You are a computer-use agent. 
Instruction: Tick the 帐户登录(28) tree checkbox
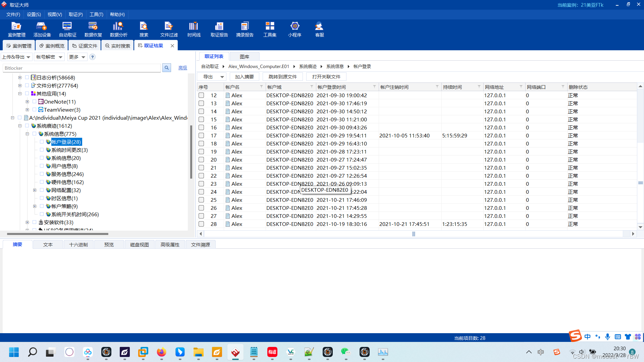click(42, 142)
